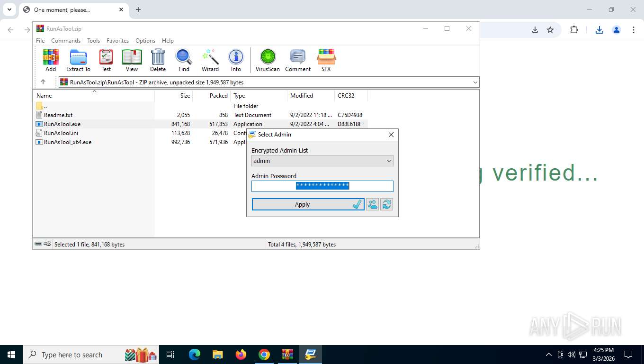
Task: Expand the WinRAR address path dropdown
Action: coord(475,82)
